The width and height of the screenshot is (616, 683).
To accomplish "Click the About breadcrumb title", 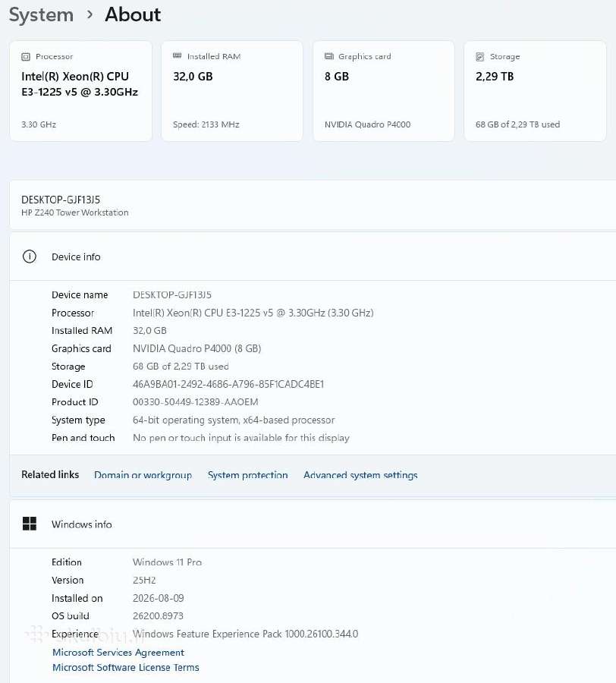I will coord(133,15).
